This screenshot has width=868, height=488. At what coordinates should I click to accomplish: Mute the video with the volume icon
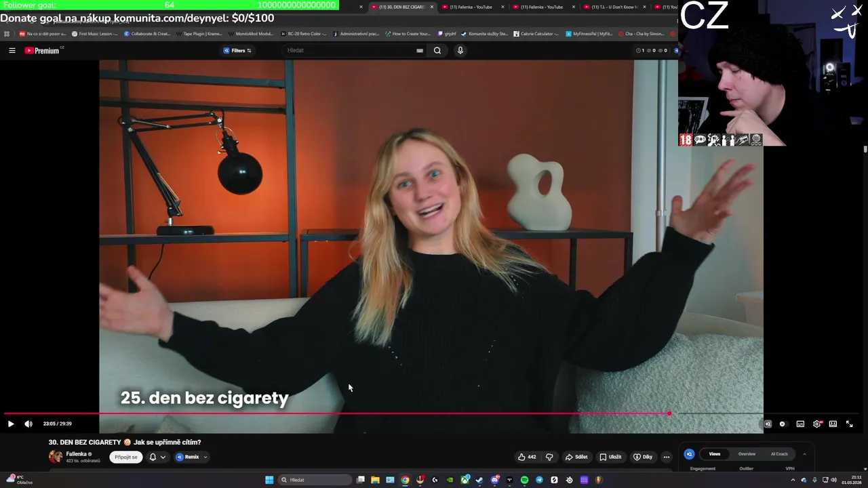(28, 424)
